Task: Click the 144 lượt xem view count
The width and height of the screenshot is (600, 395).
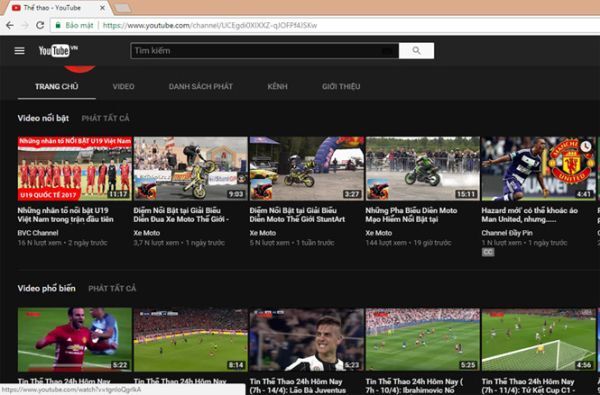Action: coord(386,243)
